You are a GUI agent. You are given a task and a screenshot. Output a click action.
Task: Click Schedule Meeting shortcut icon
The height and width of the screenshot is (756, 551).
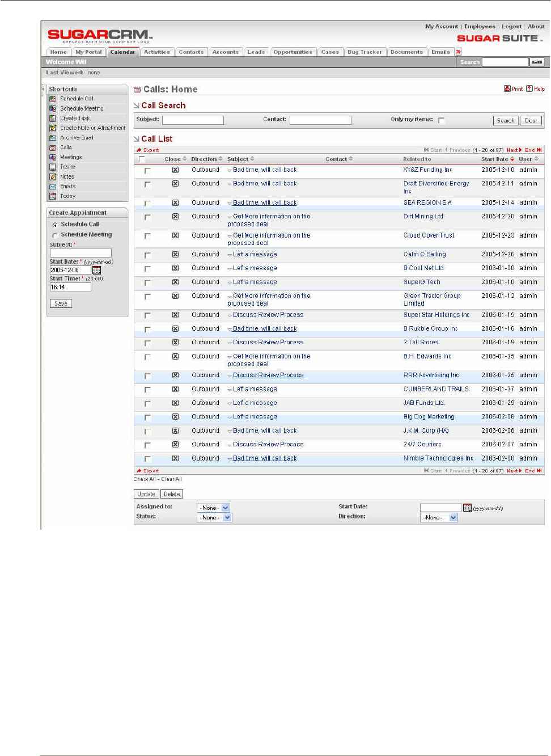tap(53, 108)
